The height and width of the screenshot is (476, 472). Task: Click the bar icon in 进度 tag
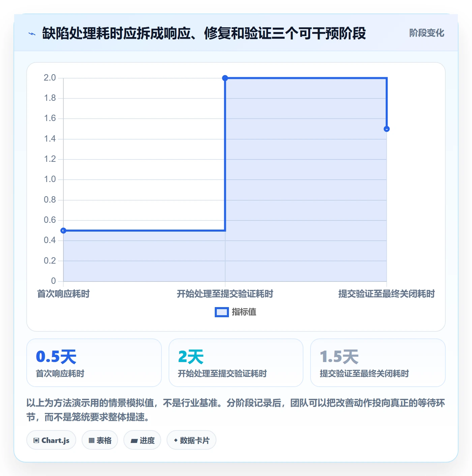134,441
